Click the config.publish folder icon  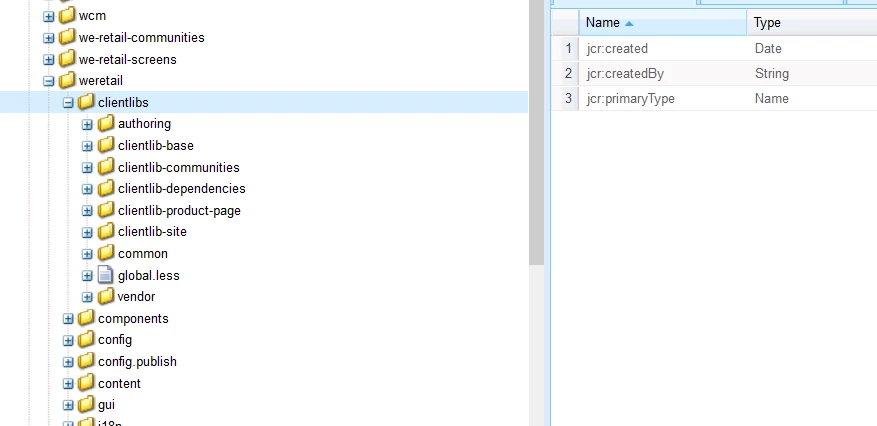coord(86,361)
